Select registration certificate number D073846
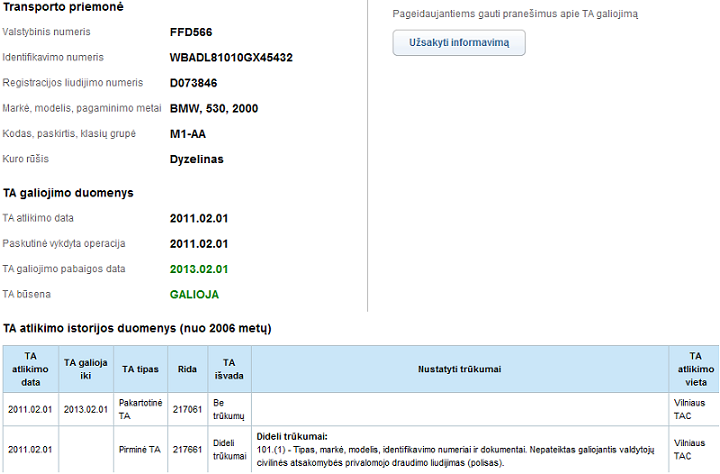The width and height of the screenshot is (720, 474). pos(194,83)
